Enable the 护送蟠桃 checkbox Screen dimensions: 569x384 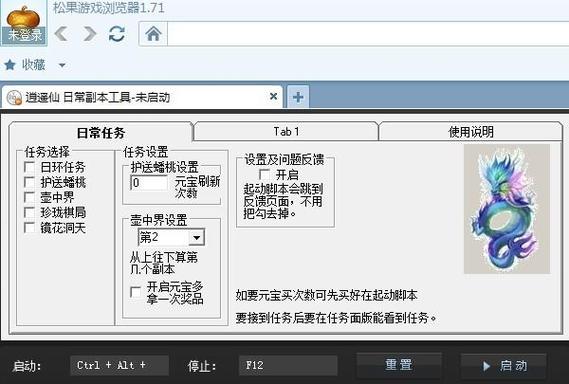point(29,182)
